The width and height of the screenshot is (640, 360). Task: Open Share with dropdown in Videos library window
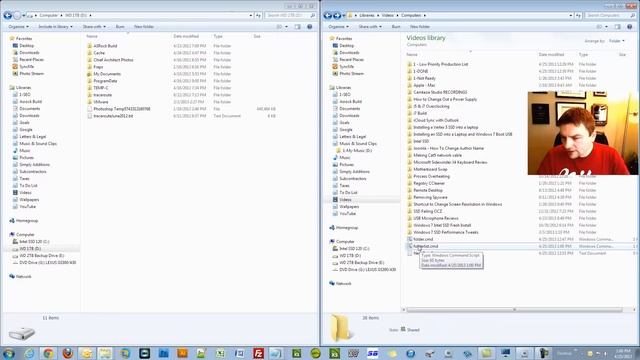[x=370, y=27]
